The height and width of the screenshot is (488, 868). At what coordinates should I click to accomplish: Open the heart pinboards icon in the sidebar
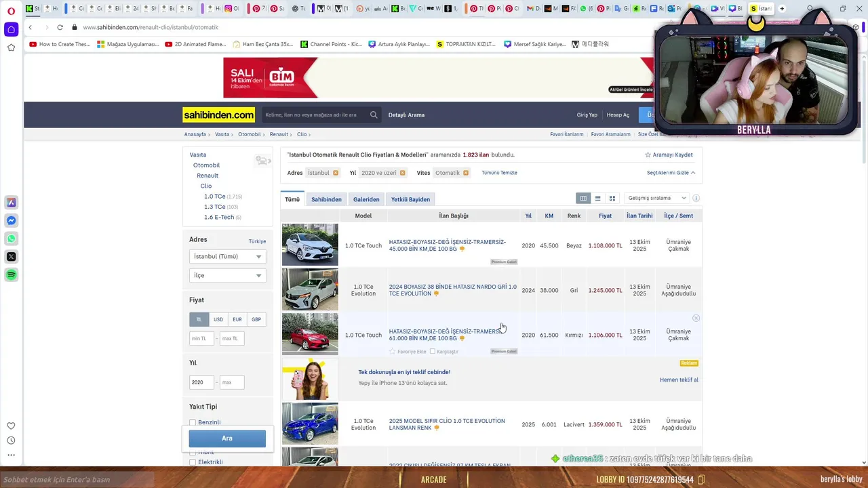11,426
